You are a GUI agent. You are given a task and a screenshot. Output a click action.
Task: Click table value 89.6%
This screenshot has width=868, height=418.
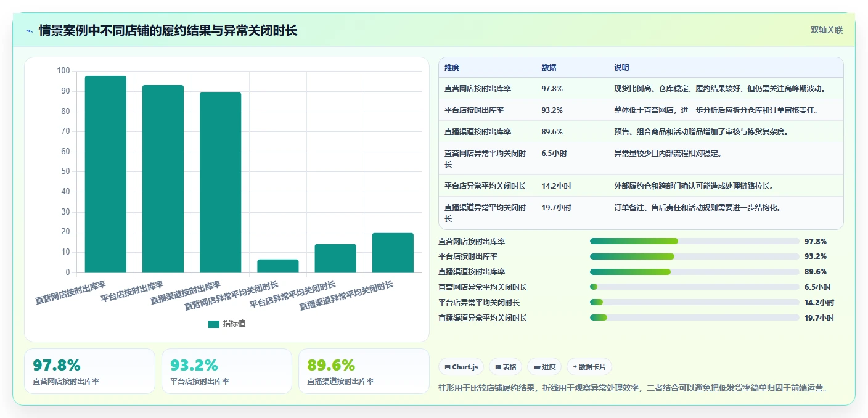pos(552,132)
